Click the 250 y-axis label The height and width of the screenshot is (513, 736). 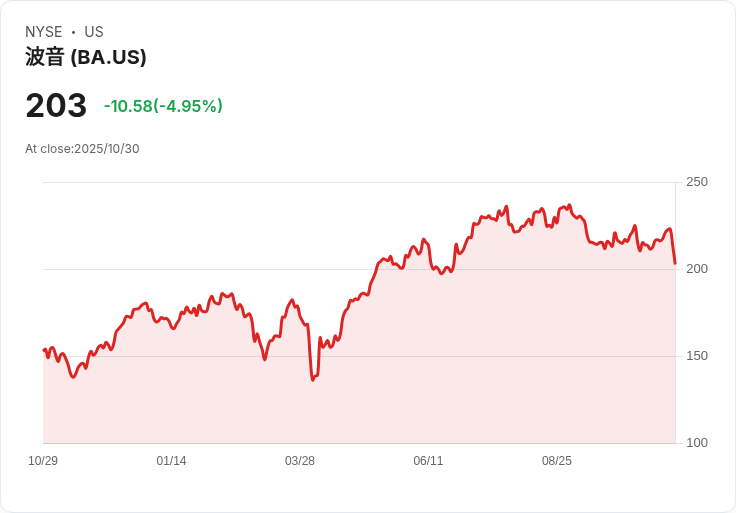(696, 182)
